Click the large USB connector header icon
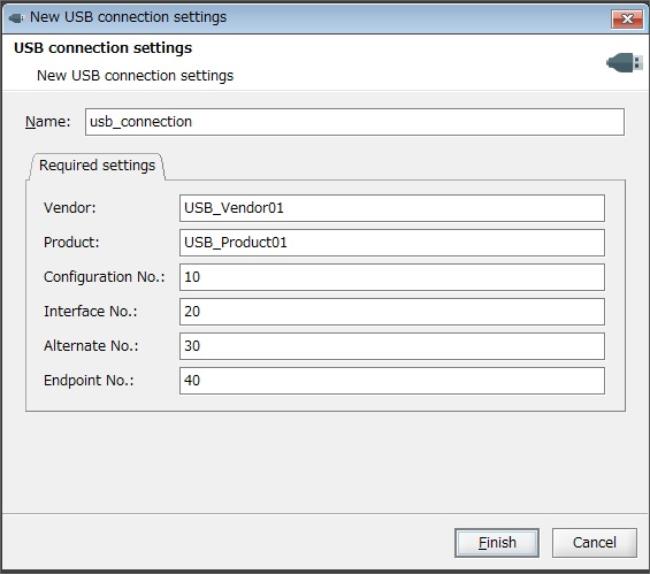The image size is (650, 574). [x=625, y=63]
